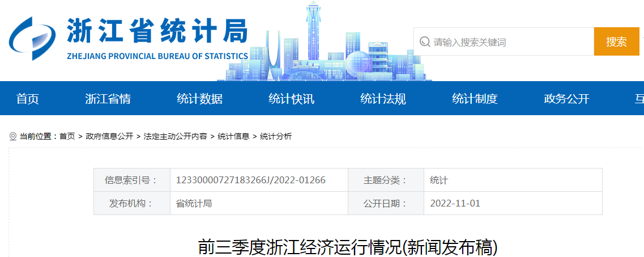Click the 省统计局 value cell
Screen dimensions: 644x257
click(259, 203)
